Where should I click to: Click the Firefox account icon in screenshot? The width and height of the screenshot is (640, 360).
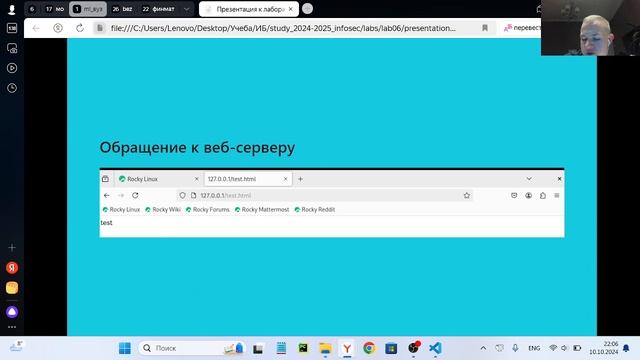coord(529,196)
